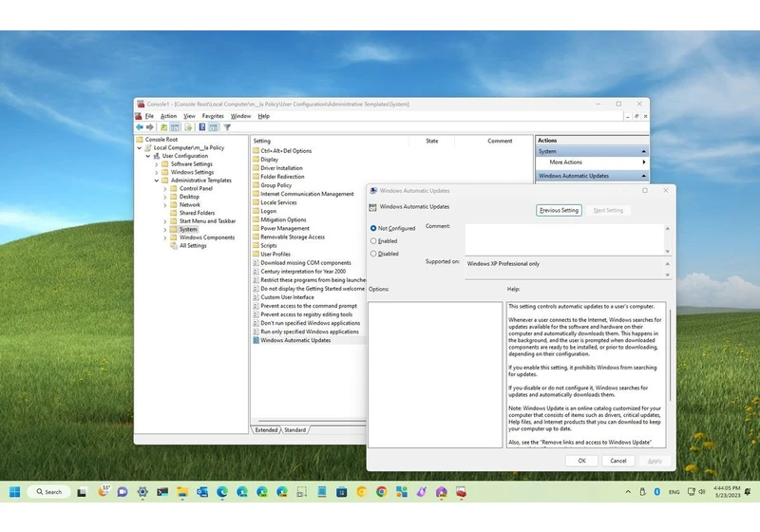Select 'Custom User Interface' setting row
This screenshot has width=760, height=532.
pyautogui.click(x=287, y=297)
